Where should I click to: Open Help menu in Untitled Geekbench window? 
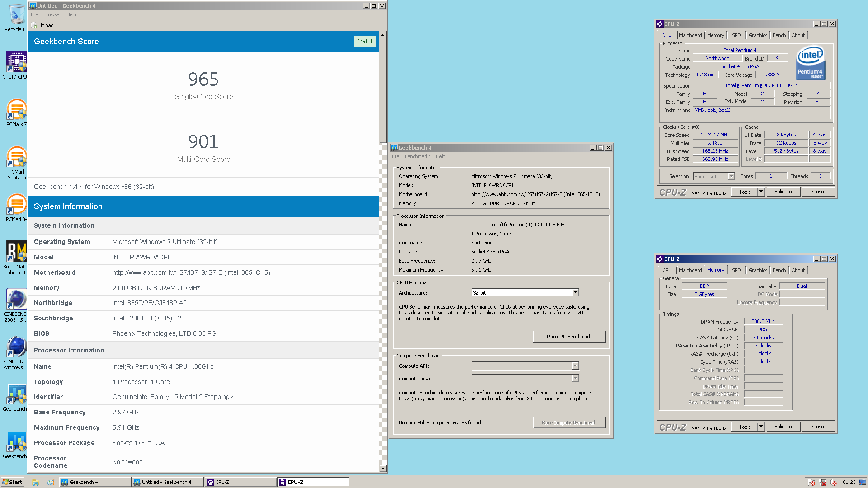[71, 14]
